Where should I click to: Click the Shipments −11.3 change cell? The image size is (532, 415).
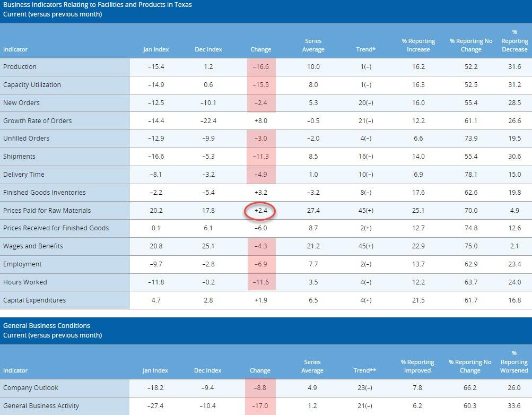coord(260,157)
